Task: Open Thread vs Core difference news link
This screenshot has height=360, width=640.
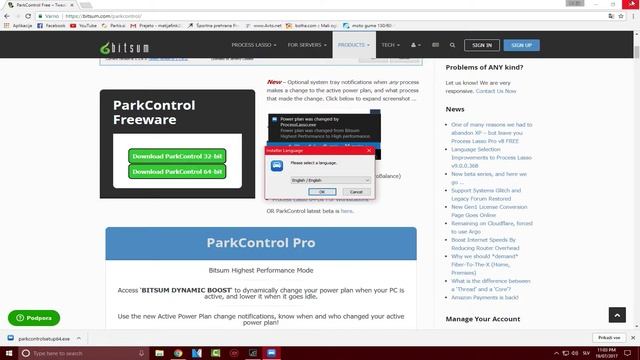Action: 491,285
